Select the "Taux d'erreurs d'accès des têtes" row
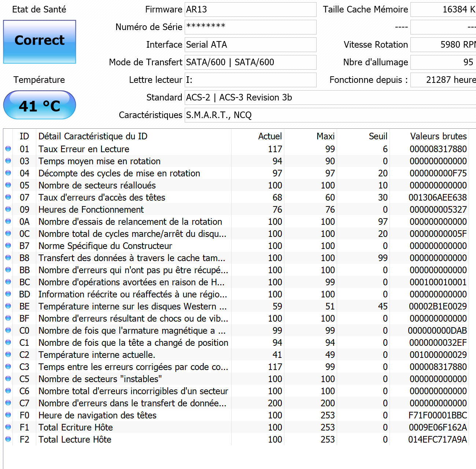The image size is (476, 469). coord(236,197)
